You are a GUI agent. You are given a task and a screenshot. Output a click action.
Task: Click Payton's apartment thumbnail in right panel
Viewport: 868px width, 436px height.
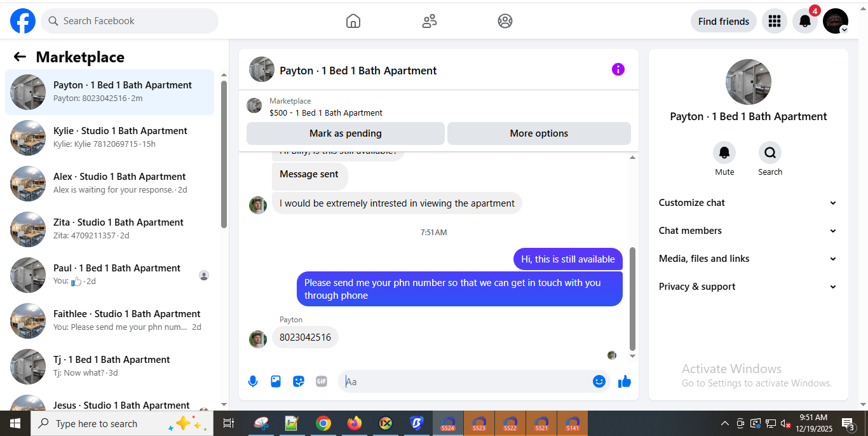click(749, 82)
